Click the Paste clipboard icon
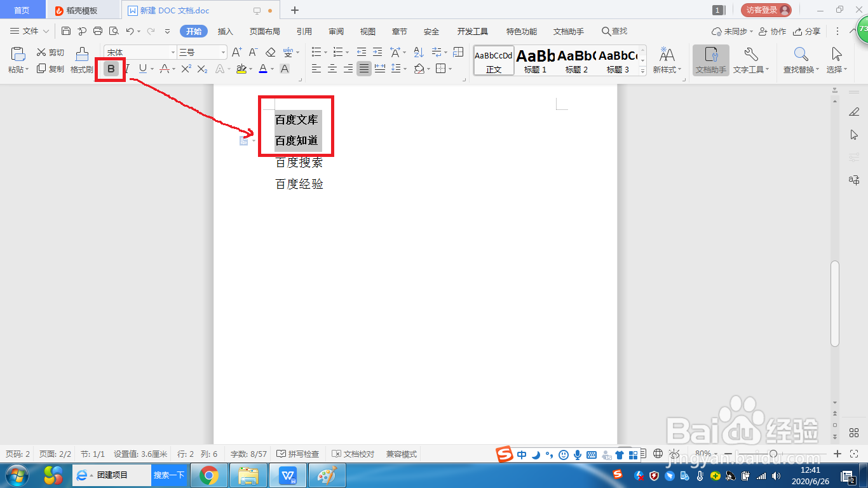 (x=18, y=54)
